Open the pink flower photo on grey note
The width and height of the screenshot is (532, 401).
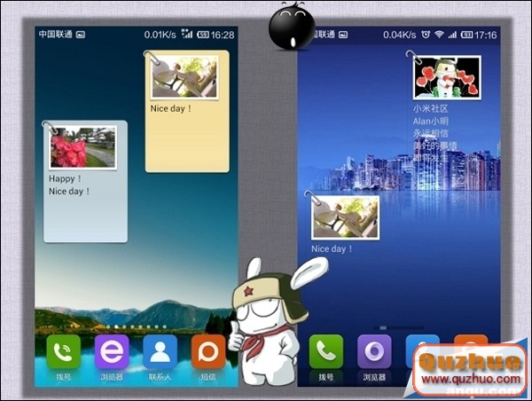(x=82, y=147)
